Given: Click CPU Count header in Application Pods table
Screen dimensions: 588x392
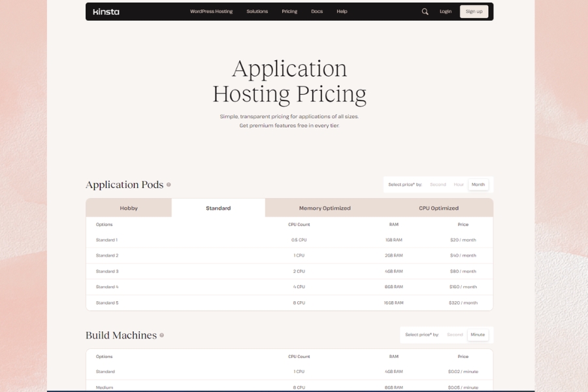Looking at the screenshot, I should (x=299, y=224).
